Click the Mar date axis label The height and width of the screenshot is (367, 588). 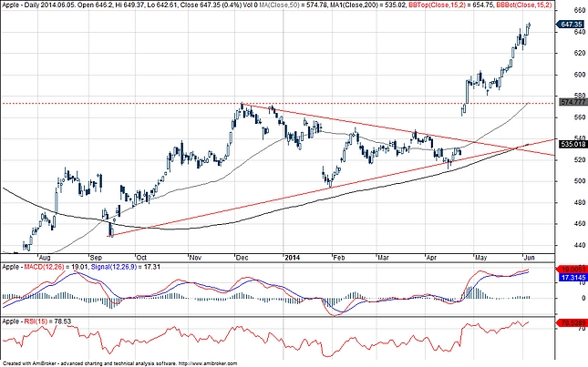point(383,258)
